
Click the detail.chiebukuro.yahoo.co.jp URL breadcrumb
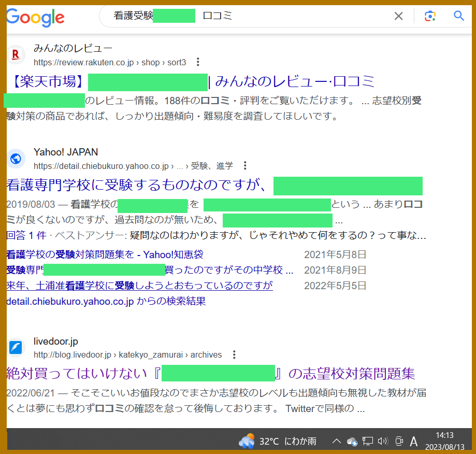[x=133, y=166]
